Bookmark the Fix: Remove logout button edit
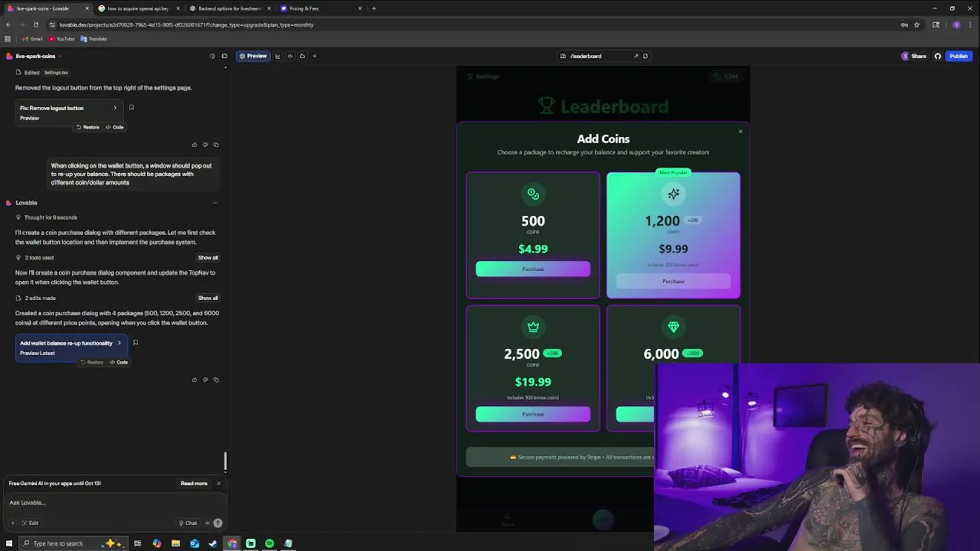Image resolution: width=980 pixels, height=551 pixels. tap(132, 108)
